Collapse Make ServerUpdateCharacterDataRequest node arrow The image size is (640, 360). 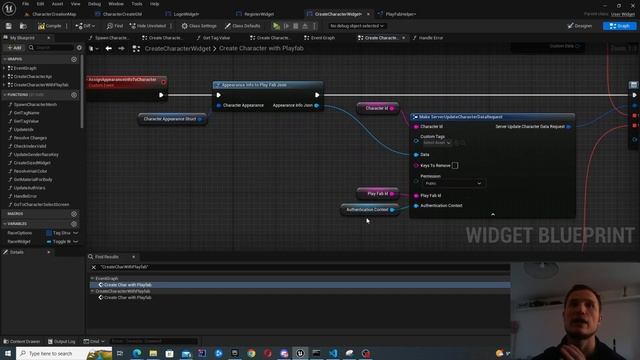point(493,214)
